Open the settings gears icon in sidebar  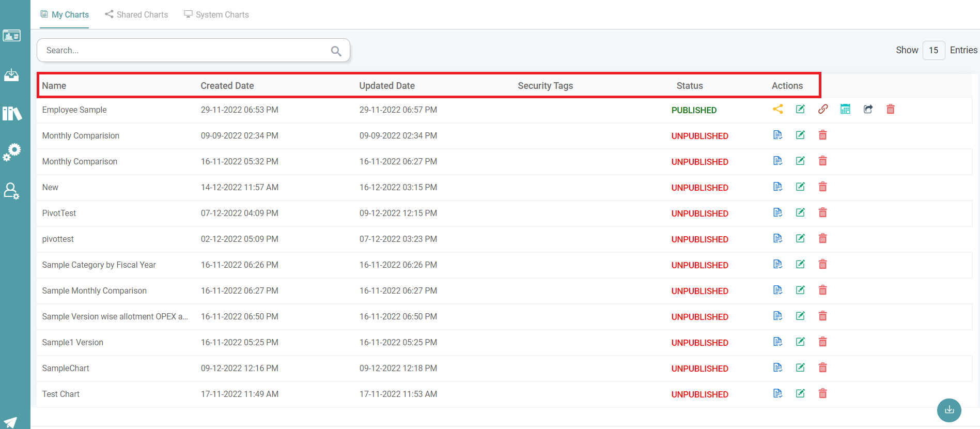coord(11,152)
